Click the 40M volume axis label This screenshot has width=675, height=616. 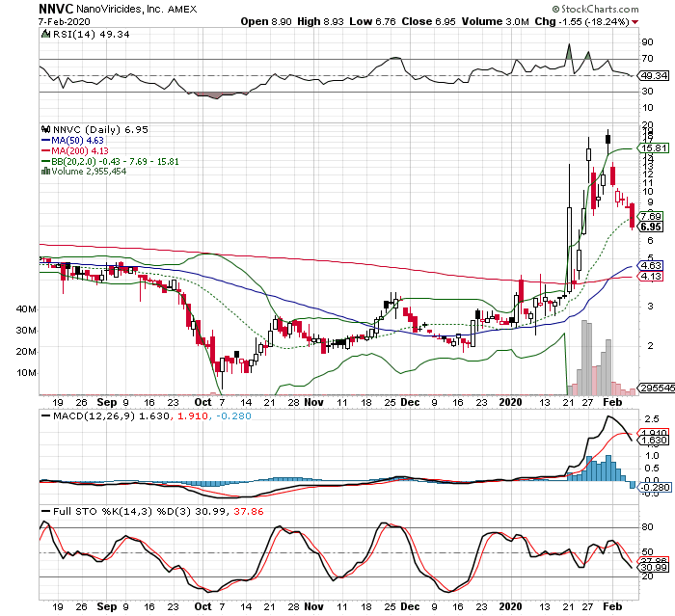coord(26,309)
